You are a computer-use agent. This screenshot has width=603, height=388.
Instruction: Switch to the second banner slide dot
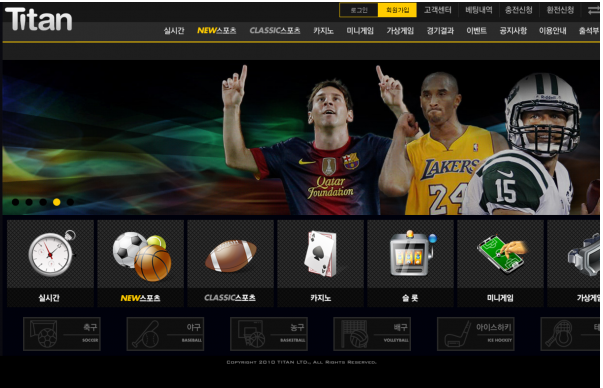click(29, 202)
